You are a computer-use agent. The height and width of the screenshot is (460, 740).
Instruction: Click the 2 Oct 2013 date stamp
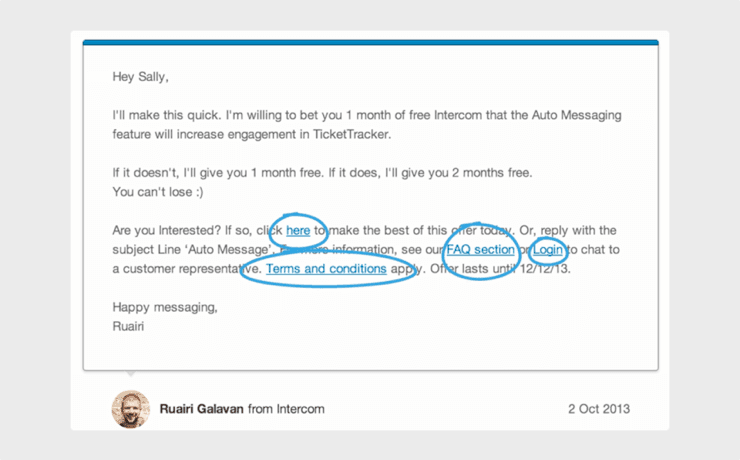coord(598,409)
